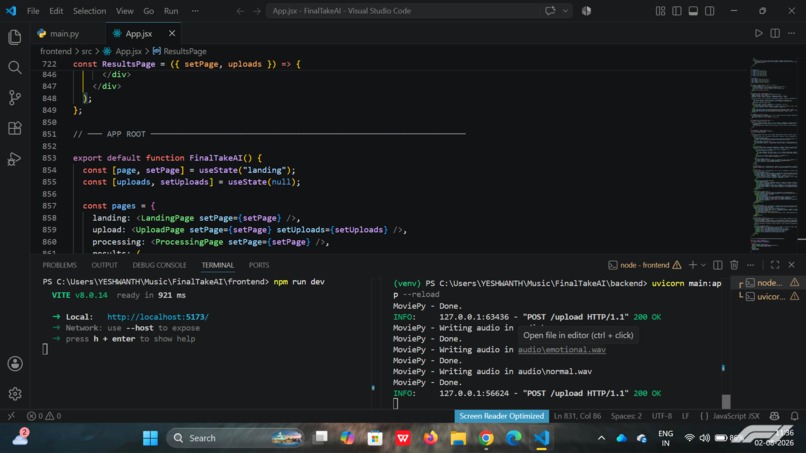
Task: Open Copilot dropdown arrow in title bar
Action: click(x=565, y=11)
